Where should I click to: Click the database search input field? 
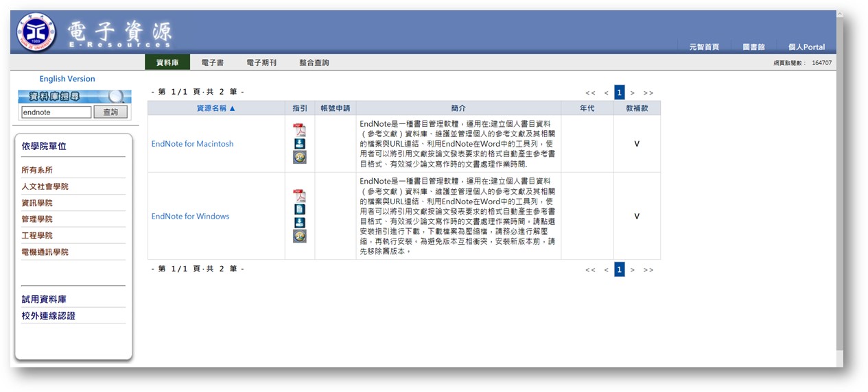pyautogui.click(x=56, y=112)
